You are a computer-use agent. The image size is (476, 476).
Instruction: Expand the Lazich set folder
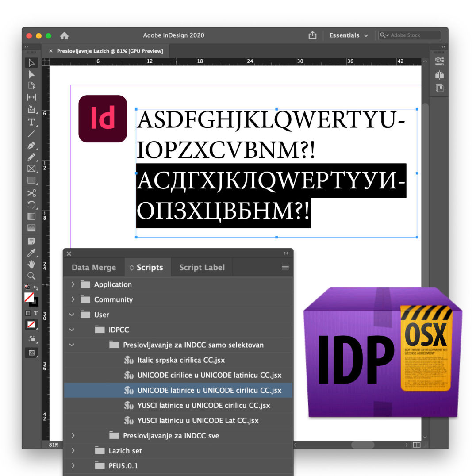[73, 450]
